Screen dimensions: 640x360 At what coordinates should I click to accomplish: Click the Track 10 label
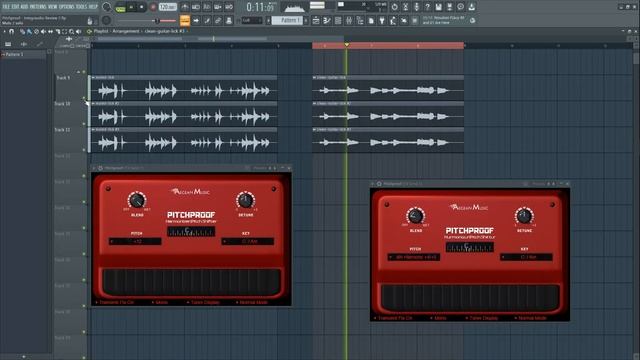coord(63,104)
